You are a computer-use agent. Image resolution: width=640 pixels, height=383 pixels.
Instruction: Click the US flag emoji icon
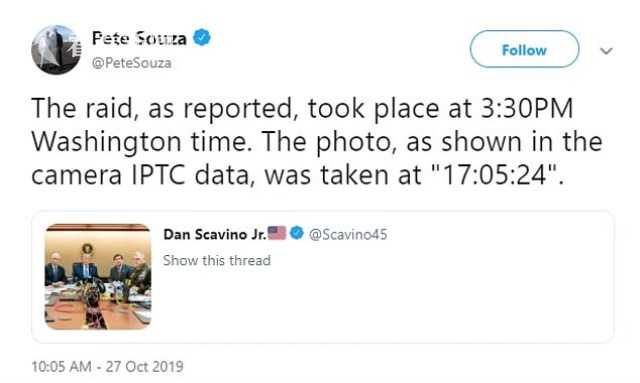pos(277,233)
